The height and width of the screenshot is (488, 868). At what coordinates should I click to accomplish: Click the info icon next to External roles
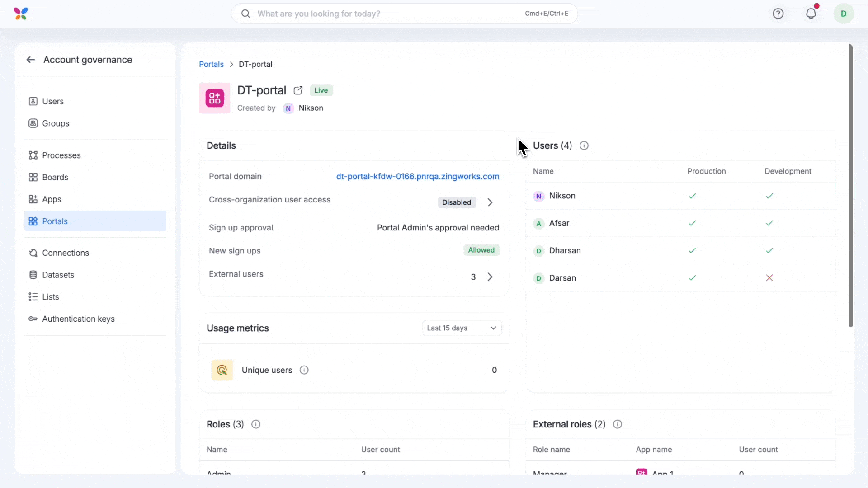pos(617,424)
